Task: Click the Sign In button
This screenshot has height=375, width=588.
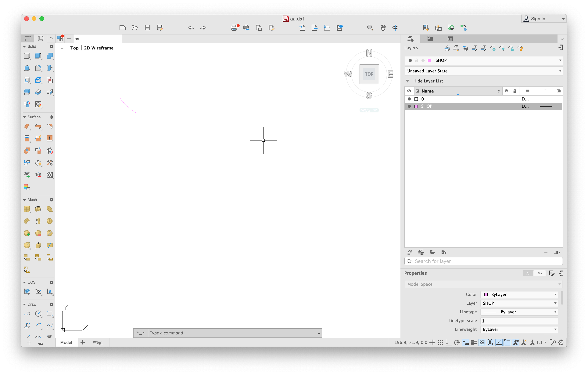Action: tap(538, 19)
